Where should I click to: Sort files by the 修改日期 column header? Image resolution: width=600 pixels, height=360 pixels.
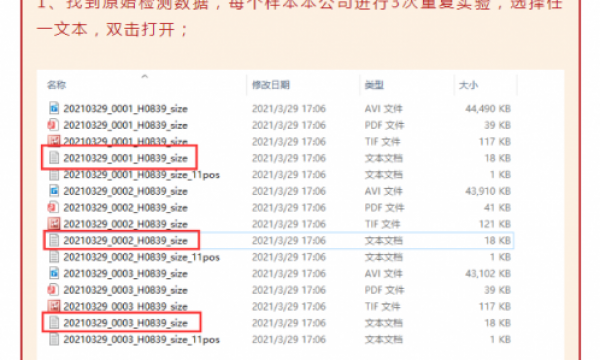(271, 85)
